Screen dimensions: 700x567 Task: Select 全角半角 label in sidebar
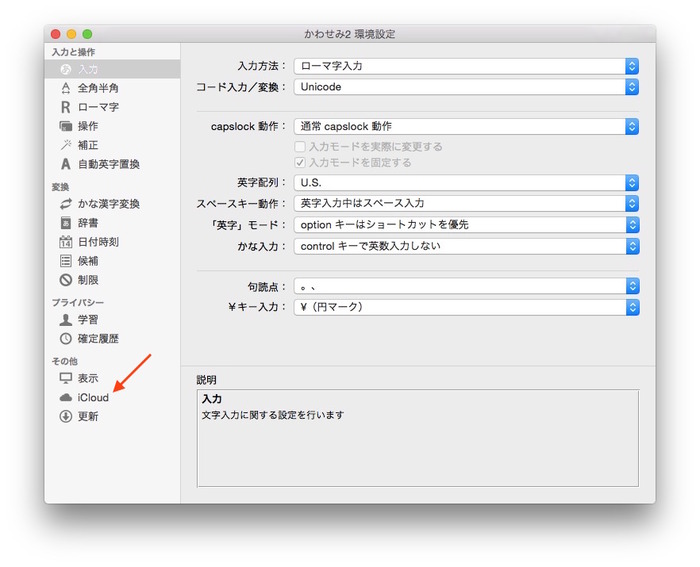pos(98,88)
